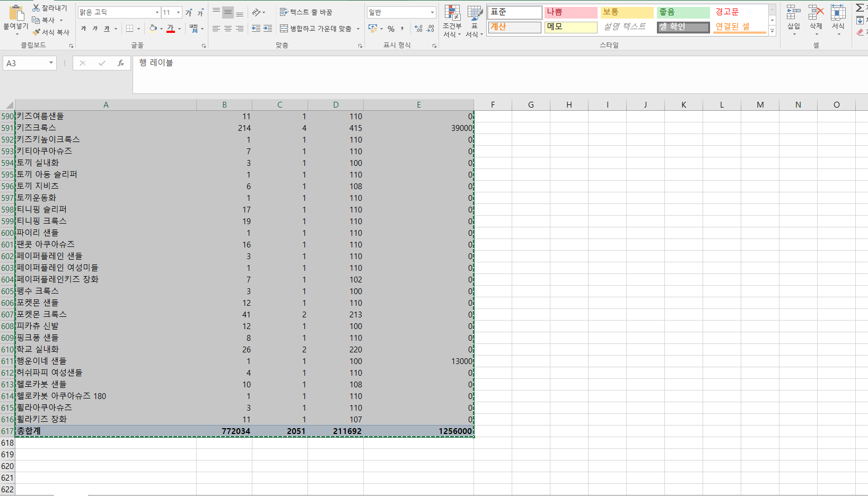Open the font size dropdown showing 11
This screenshot has height=496, width=868.
pos(178,12)
